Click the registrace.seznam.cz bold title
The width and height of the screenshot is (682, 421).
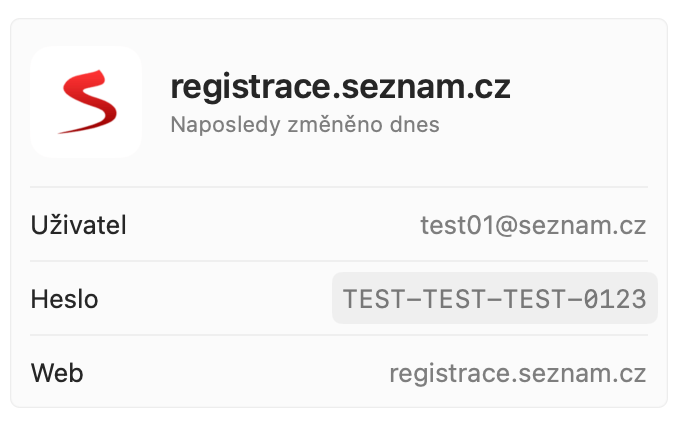pyautogui.click(x=340, y=87)
